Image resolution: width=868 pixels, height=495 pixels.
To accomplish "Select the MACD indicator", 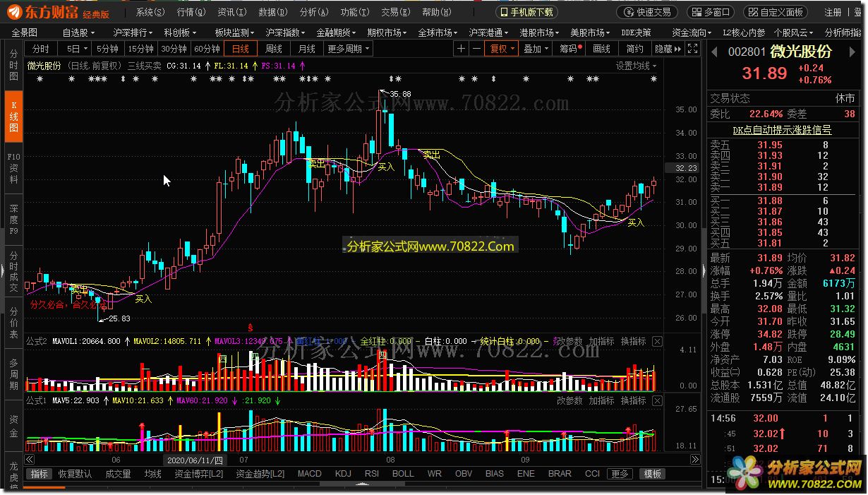I will point(309,474).
